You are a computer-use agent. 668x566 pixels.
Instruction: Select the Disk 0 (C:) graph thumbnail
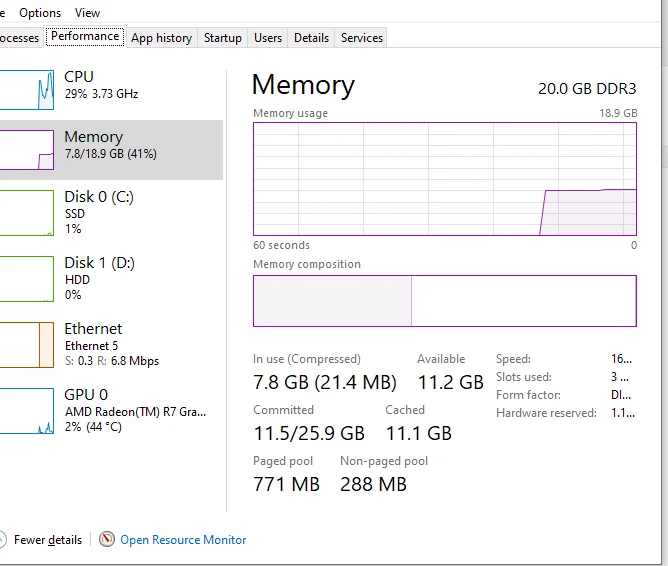(27, 213)
